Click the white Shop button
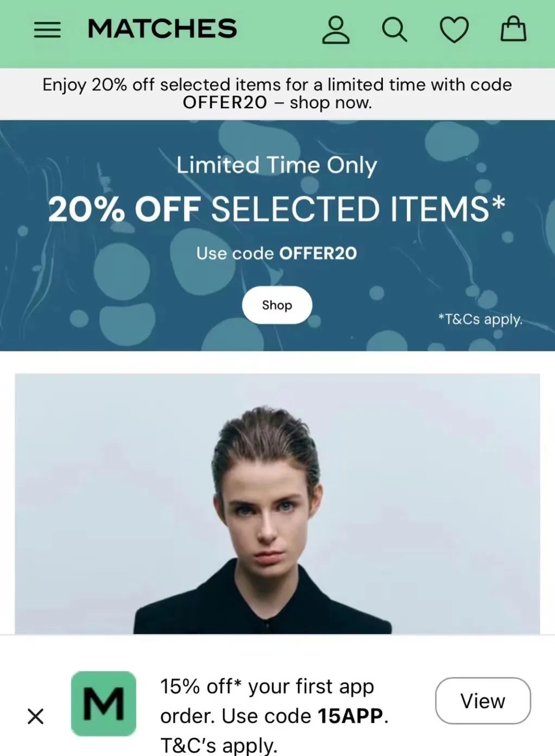 click(x=277, y=305)
